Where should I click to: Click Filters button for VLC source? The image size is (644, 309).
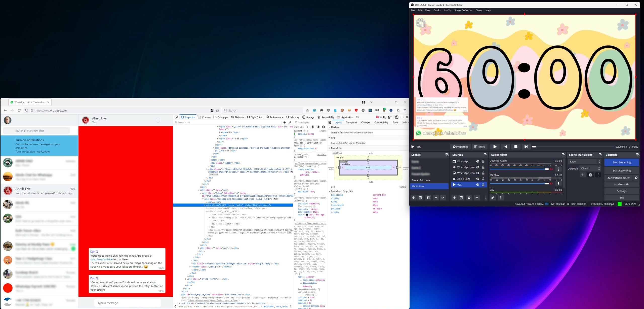(x=479, y=147)
